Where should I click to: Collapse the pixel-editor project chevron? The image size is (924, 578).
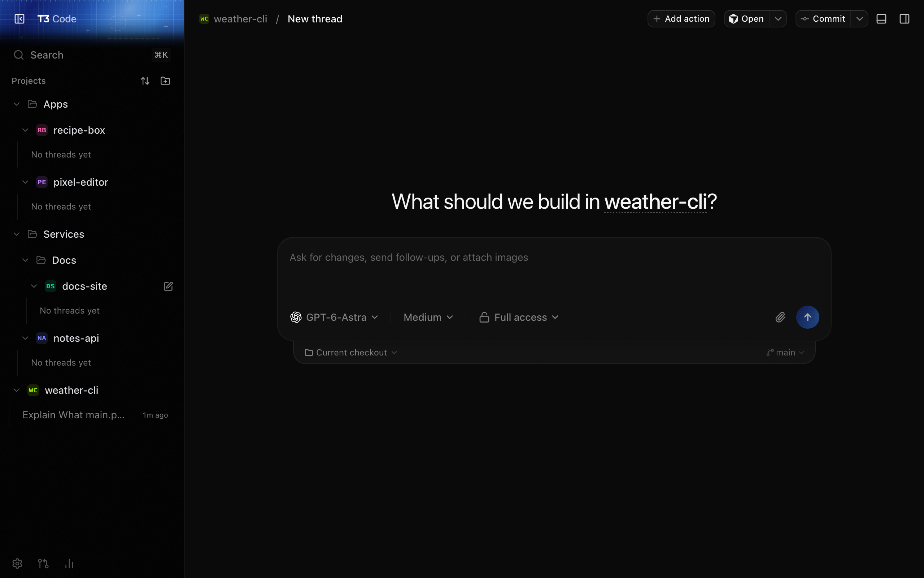click(x=25, y=182)
